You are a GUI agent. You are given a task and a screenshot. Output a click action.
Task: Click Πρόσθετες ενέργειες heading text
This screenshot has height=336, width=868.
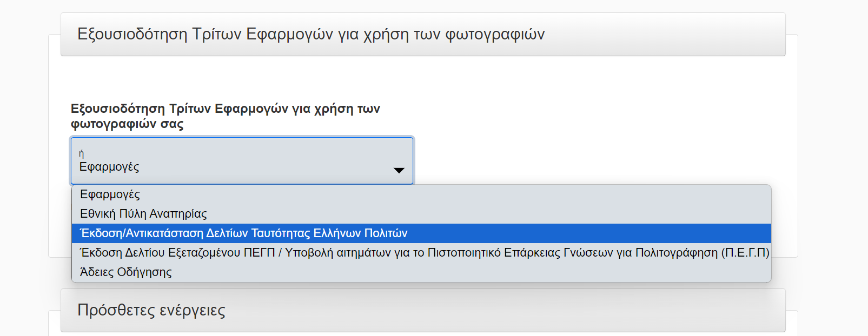[x=151, y=310]
